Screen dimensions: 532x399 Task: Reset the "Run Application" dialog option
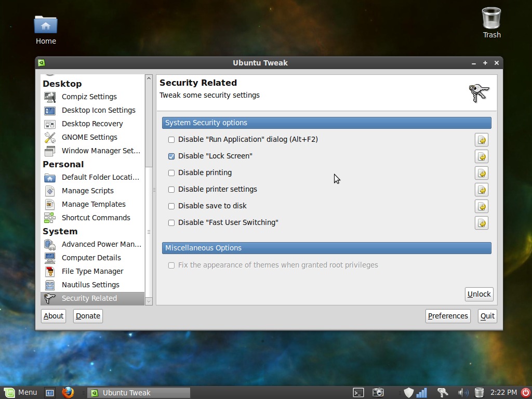(x=482, y=140)
